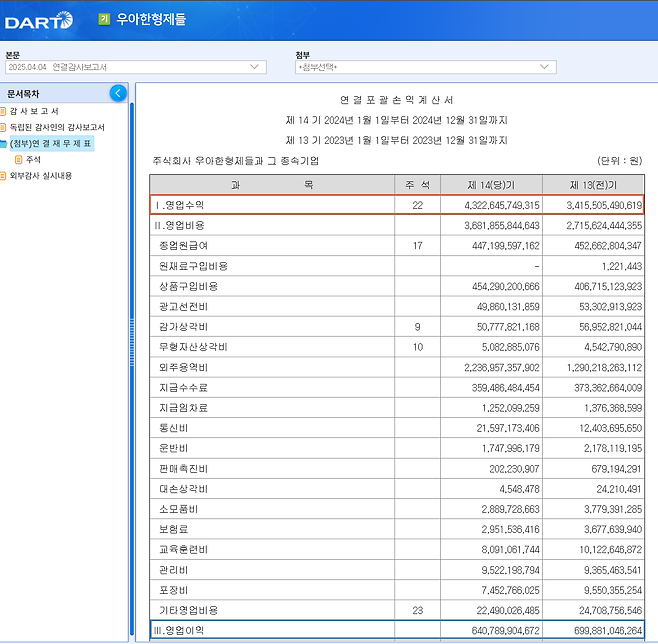Image resolution: width=658 pixels, height=644 pixels.
Task: Click the value 2,236,957,357,902
Action: [x=502, y=368]
